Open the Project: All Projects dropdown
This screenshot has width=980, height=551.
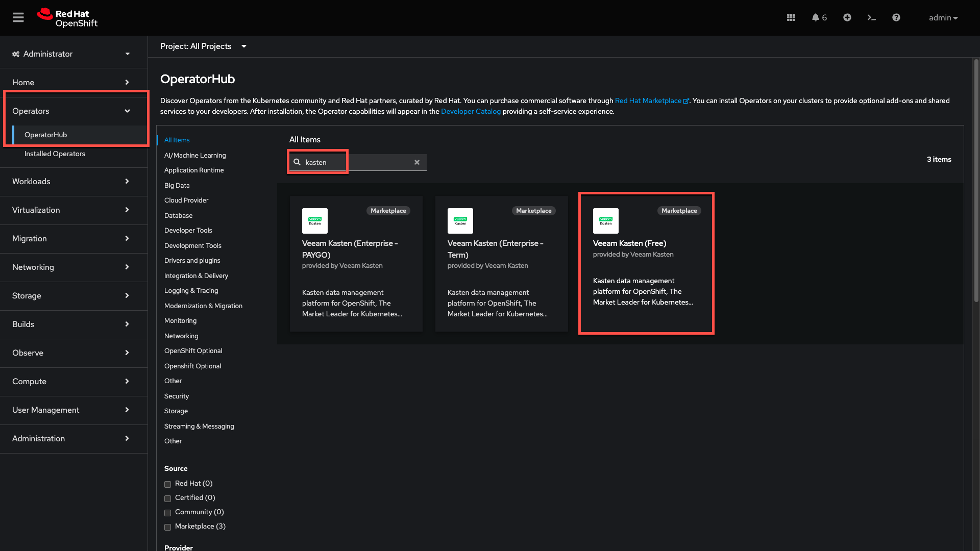(x=203, y=46)
